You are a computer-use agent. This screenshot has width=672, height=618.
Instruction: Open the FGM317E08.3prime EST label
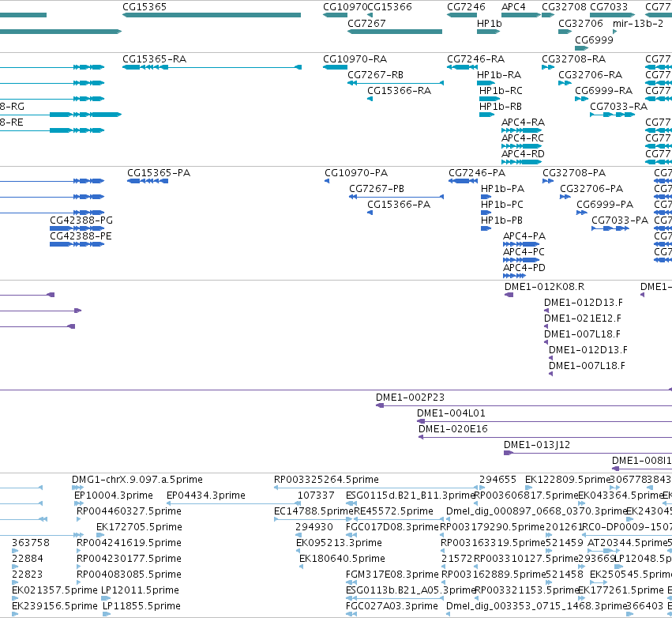coord(392,575)
